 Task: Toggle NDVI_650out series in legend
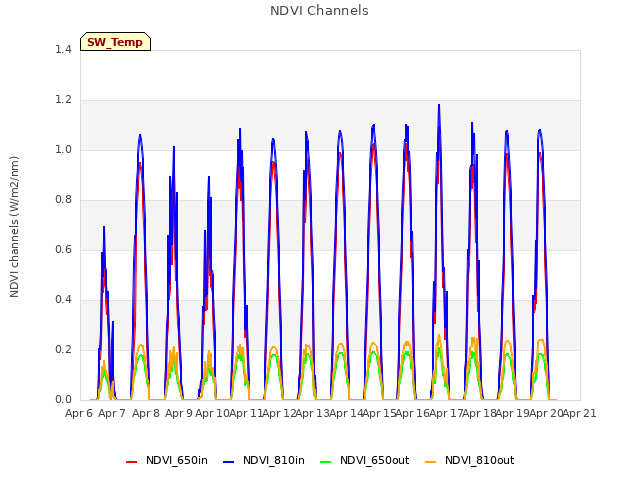tap(364, 460)
